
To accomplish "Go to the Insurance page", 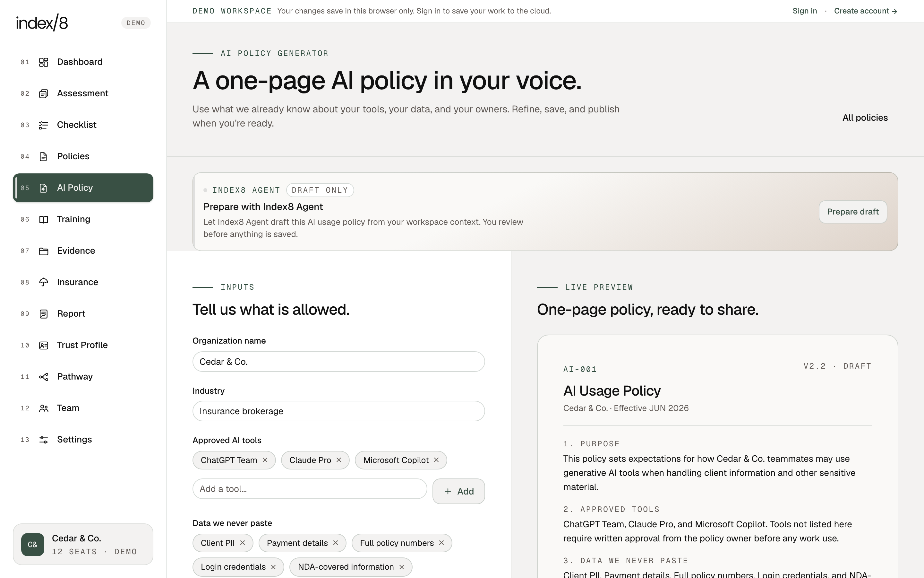I will pyautogui.click(x=83, y=282).
